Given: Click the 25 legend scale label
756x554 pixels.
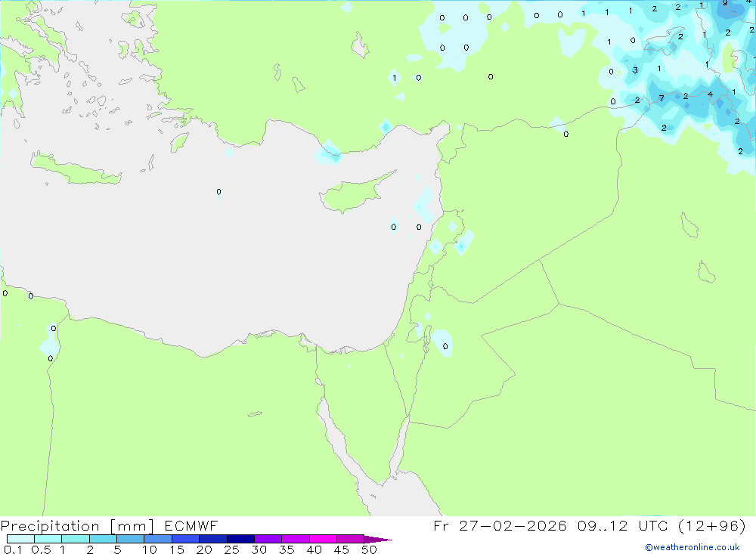Looking at the screenshot, I should pyautogui.click(x=232, y=549).
